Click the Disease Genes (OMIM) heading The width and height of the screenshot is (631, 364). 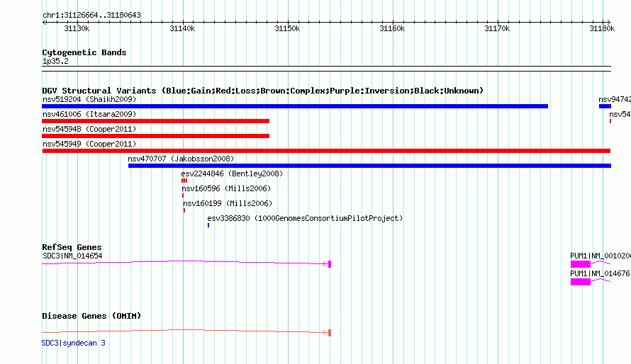[x=91, y=316]
